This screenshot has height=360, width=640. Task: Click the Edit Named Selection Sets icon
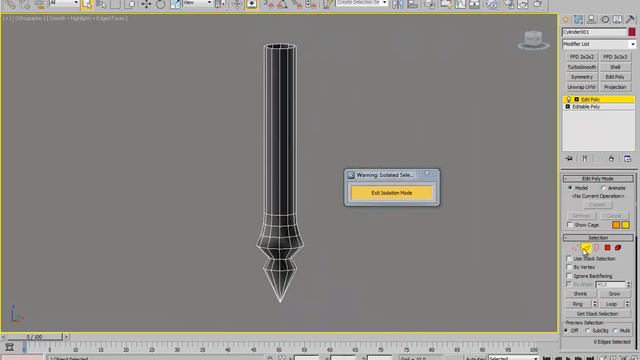[x=328, y=4]
